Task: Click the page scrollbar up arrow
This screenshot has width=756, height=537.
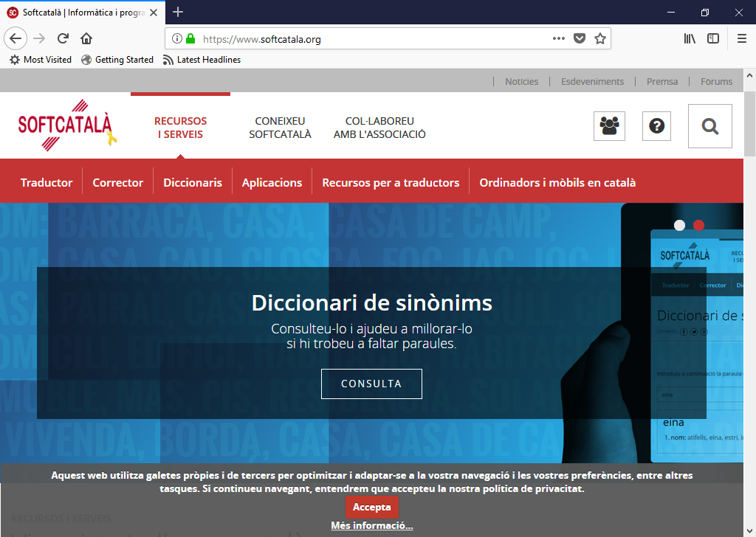Action: click(749, 75)
